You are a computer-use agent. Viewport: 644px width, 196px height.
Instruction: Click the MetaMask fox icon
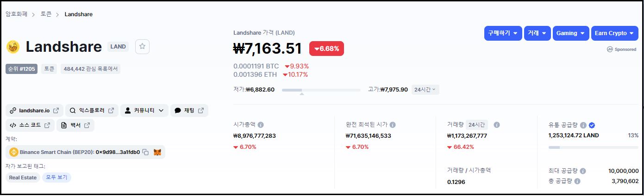point(157,152)
